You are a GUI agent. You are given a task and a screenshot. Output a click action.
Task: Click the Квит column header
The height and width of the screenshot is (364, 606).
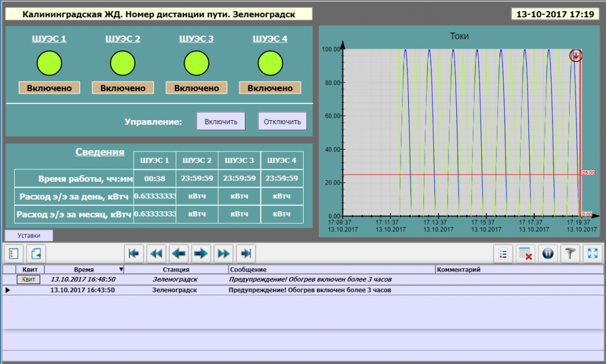30,269
